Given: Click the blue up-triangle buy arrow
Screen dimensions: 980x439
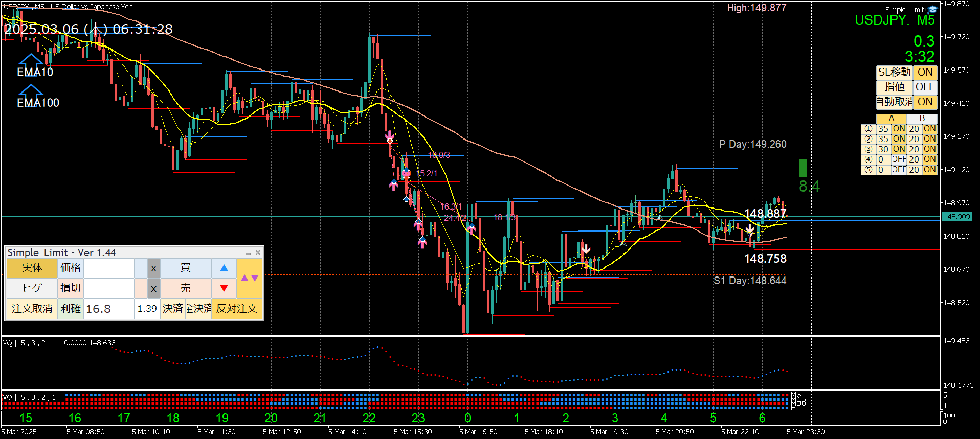Looking at the screenshot, I should [x=224, y=268].
